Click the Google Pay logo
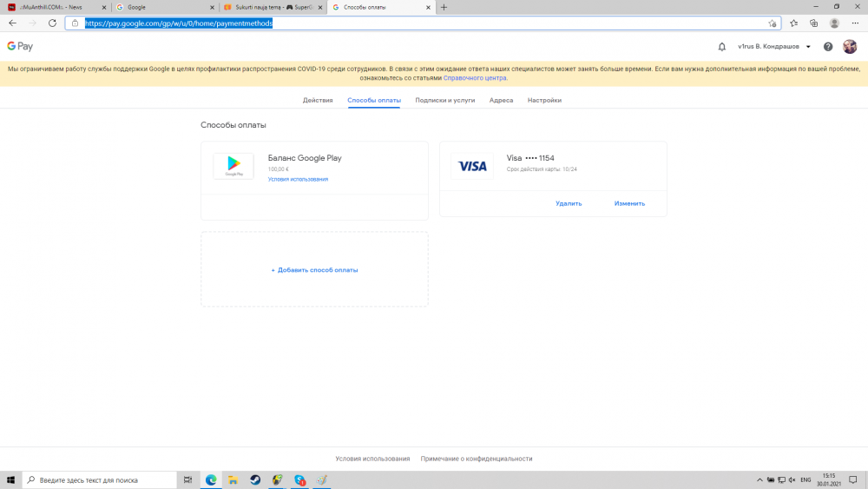The width and height of the screenshot is (868, 489). click(x=20, y=47)
